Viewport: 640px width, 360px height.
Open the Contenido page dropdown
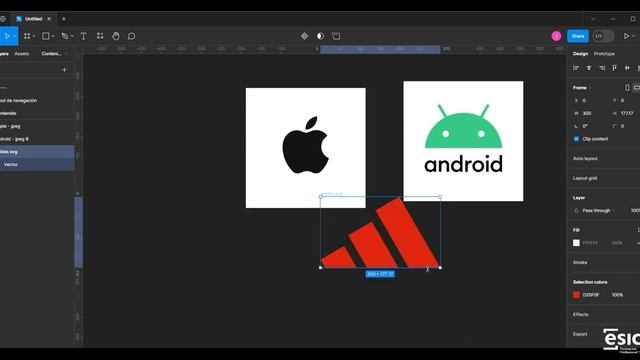tap(53, 54)
